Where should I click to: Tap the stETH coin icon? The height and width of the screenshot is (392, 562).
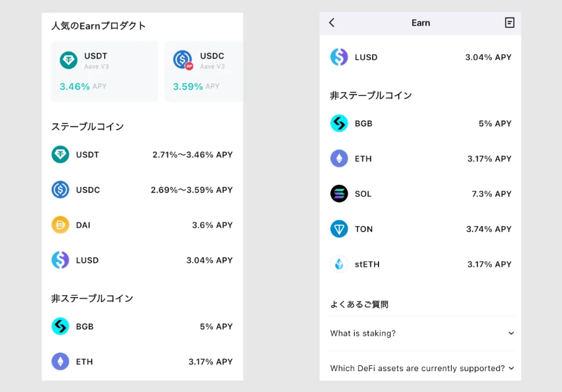pos(339,264)
